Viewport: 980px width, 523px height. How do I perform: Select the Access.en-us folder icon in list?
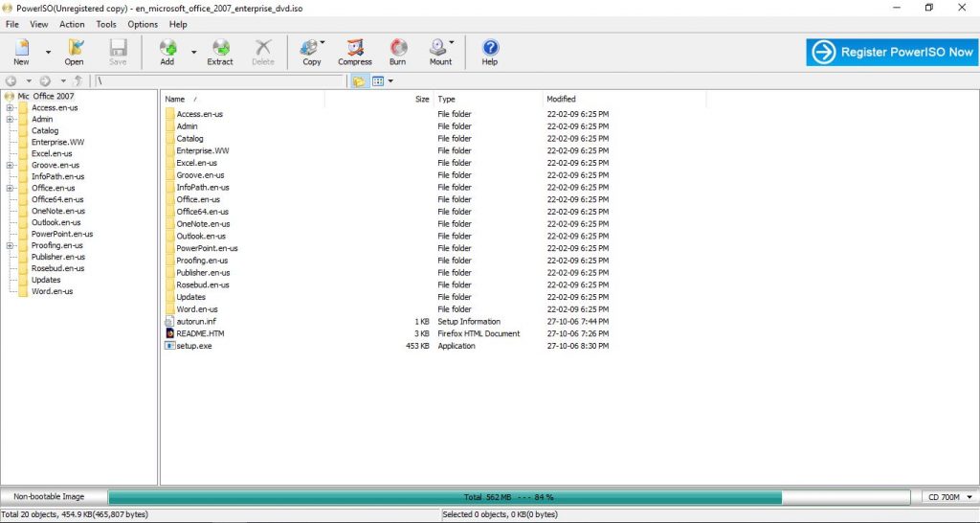tap(170, 114)
